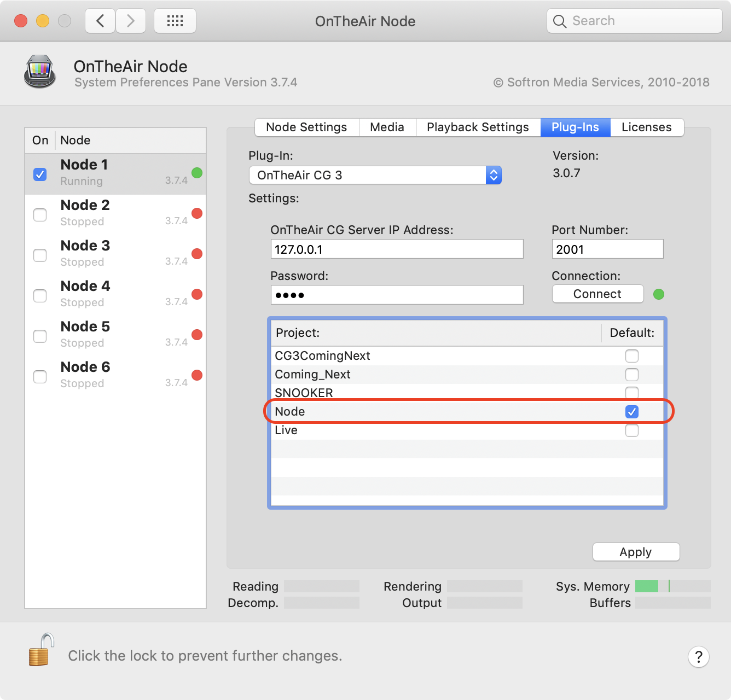
Task: Disable the Node 1 On checkbox
Action: [x=40, y=174]
